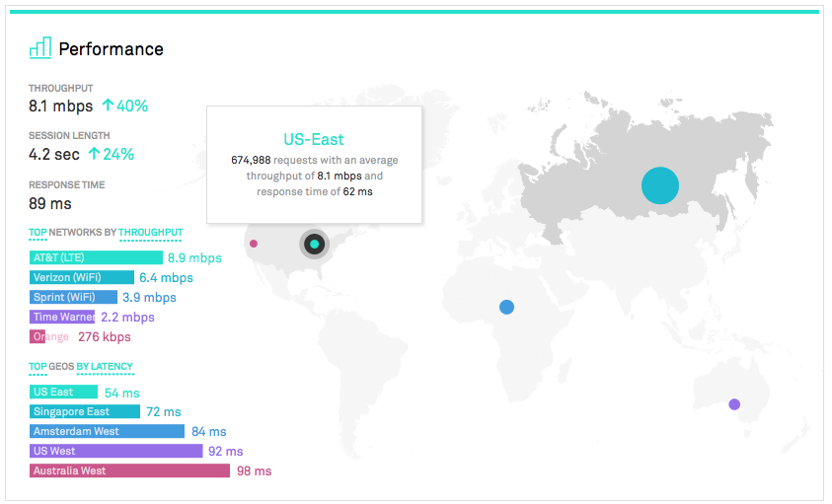Select the AT&T (LTE) network bar
The width and height of the screenshot is (832, 504).
[x=96, y=257]
